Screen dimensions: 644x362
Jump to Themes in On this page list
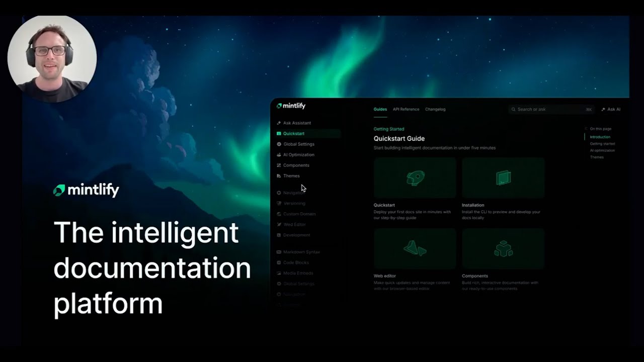[597, 157]
